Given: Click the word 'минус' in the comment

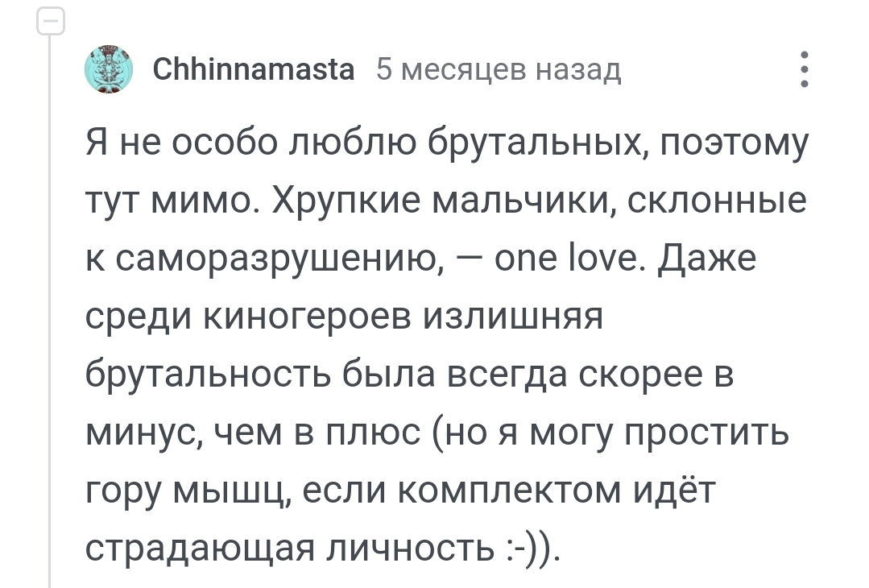Looking at the screenshot, I should tap(142, 436).
